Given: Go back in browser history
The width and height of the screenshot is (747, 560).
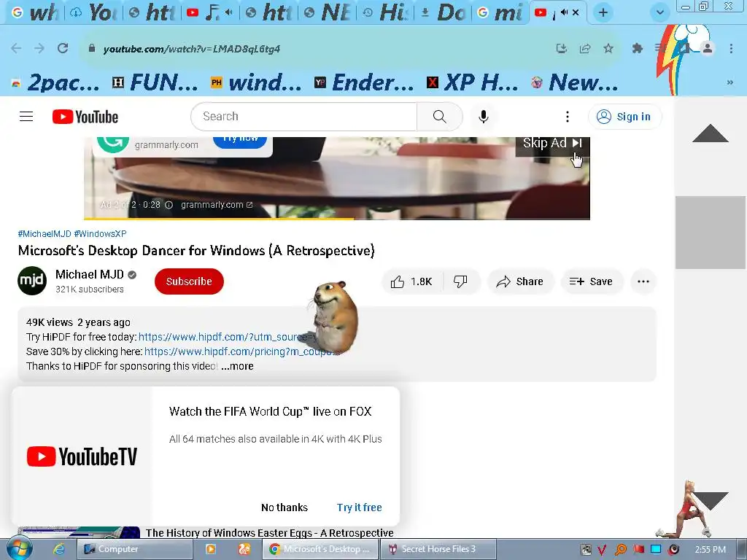Looking at the screenshot, I should coord(16,49).
